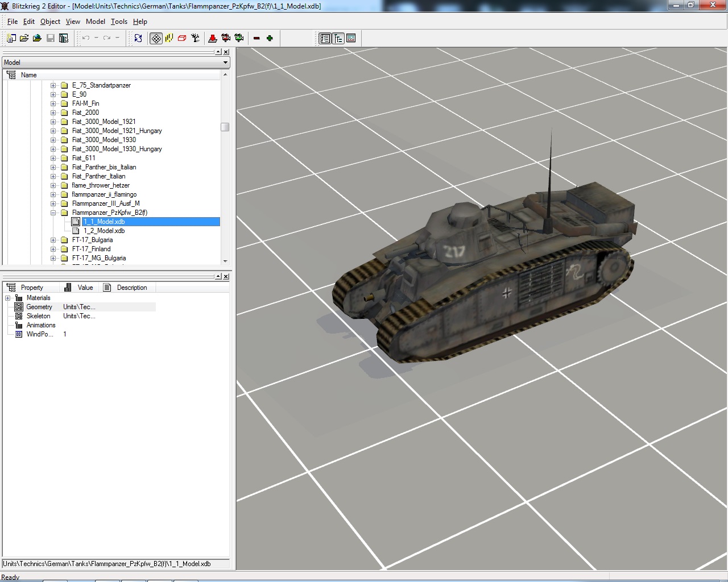Click the Redo arrow icon
This screenshot has width=728, height=582.
coord(106,38)
